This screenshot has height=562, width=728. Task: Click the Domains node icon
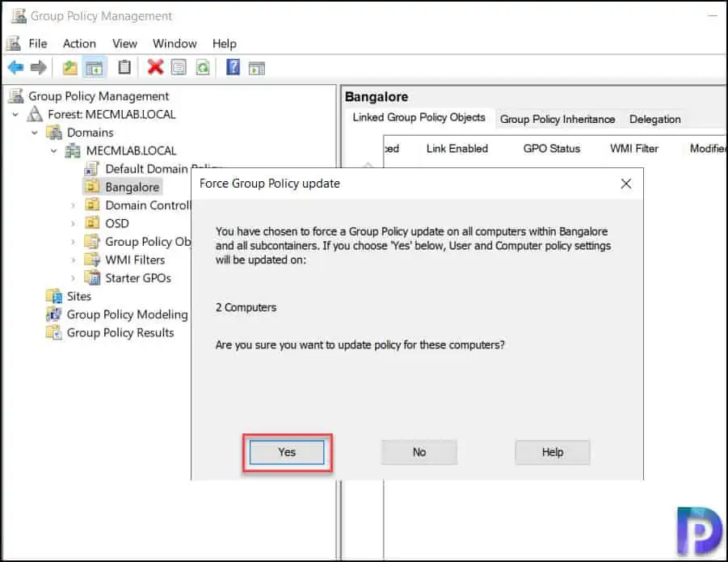(x=54, y=133)
